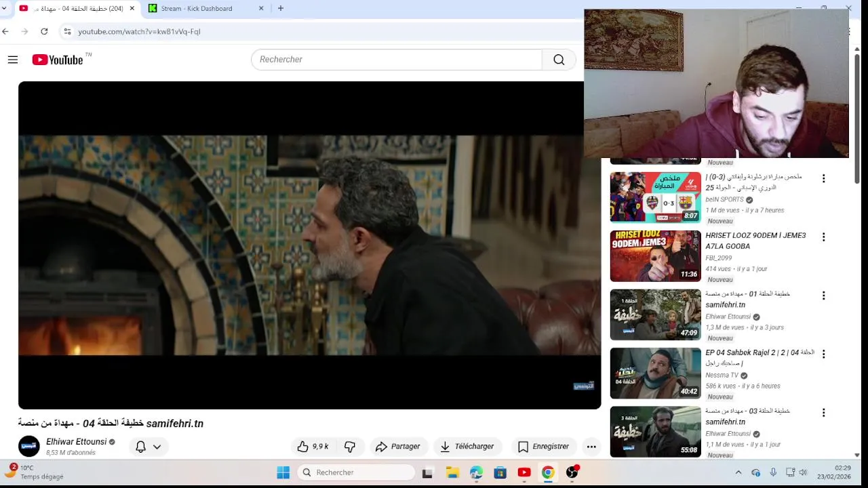Click the YouTube search magnifier button
Image resolution: width=868 pixels, height=488 pixels.
pos(559,60)
